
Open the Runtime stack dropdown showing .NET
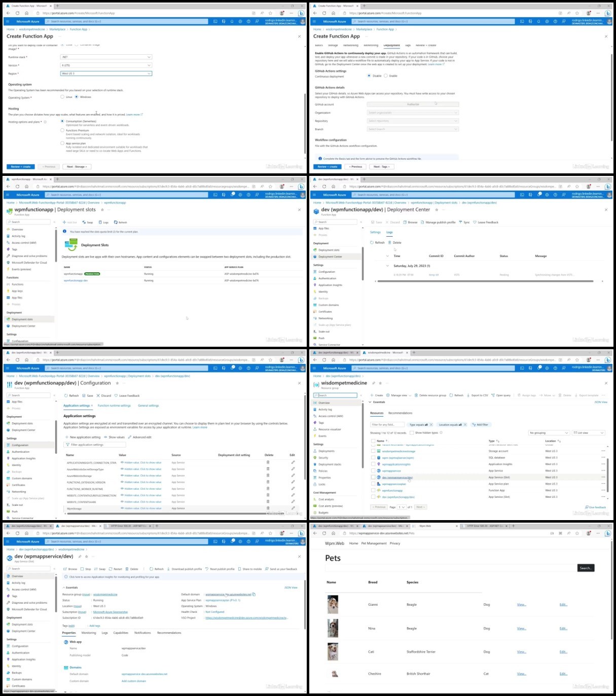(106, 57)
